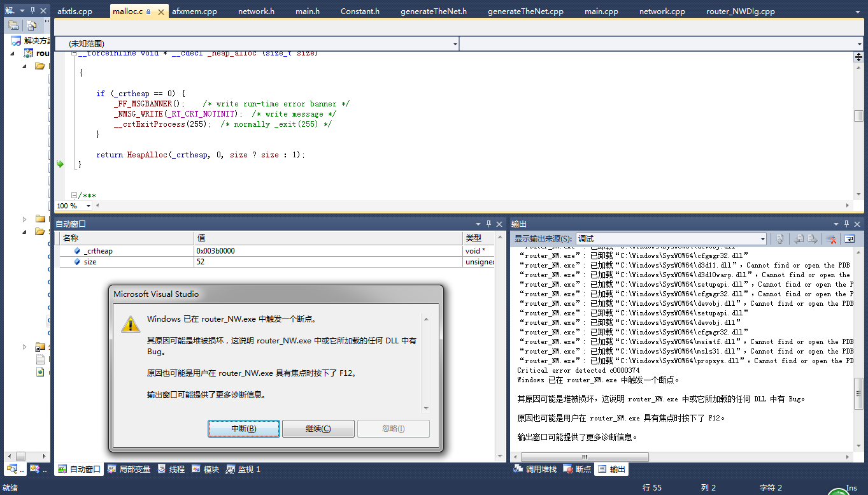Image resolution: width=868 pixels, height=495 pixels.
Task: Collapse the /*** comment outlining box
Action: click(x=74, y=195)
